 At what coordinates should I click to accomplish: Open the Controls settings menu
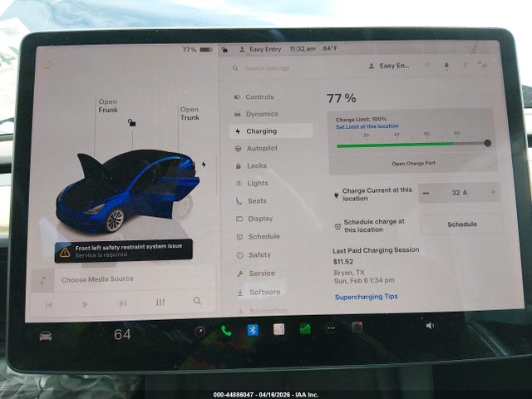(254, 97)
